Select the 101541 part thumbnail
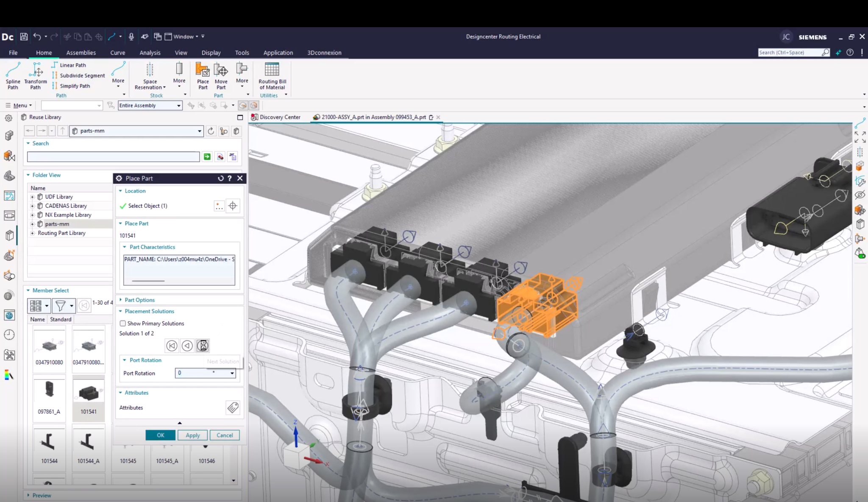Viewport: 868px width, 502px height. click(x=89, y=398)
